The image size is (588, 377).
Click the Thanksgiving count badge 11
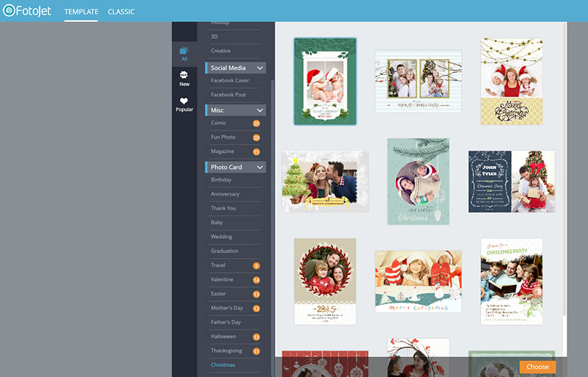click(256, 351)
